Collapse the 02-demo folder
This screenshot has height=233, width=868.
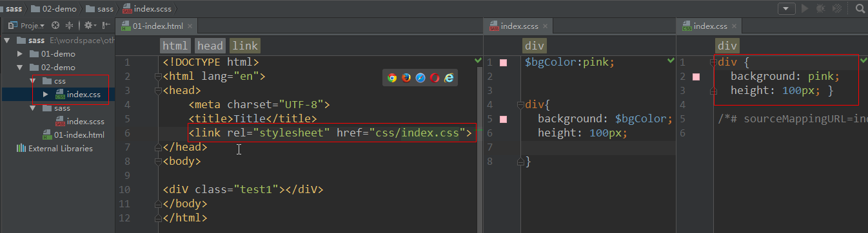[x=20, y=67]
